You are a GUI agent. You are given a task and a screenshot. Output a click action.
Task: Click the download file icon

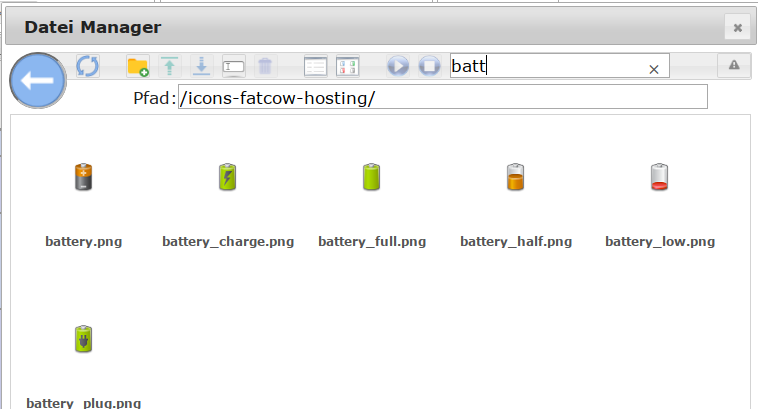[201, 67]
